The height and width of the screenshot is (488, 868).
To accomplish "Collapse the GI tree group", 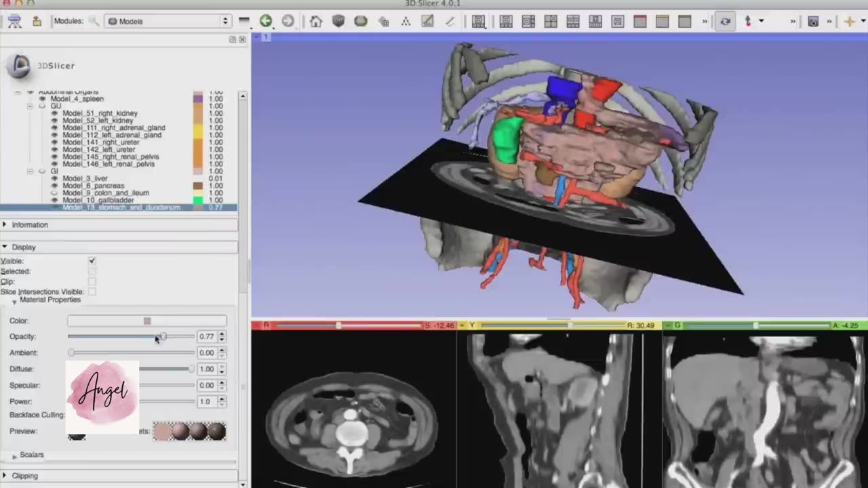I will point(30,171).
